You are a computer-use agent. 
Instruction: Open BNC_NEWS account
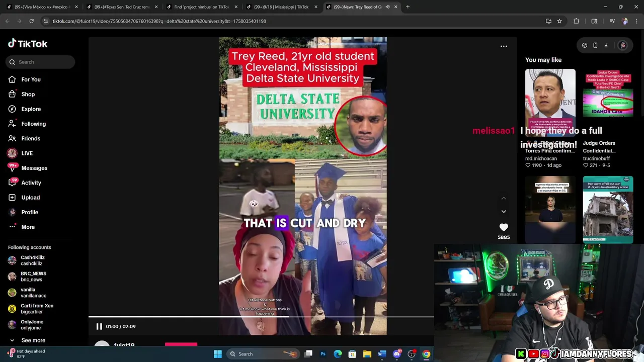click(x=33, y=277)
